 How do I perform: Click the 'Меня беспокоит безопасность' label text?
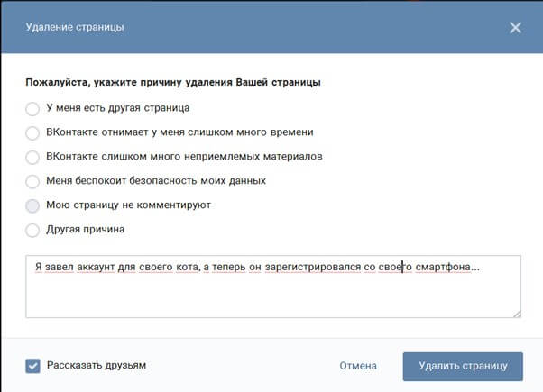click(x=155, y=181)
